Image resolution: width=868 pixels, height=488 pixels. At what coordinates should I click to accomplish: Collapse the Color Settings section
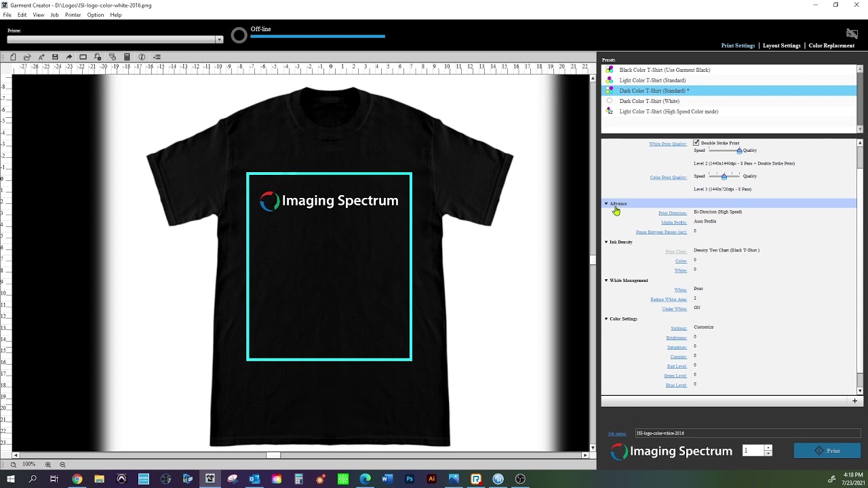(x=606, y=319)
